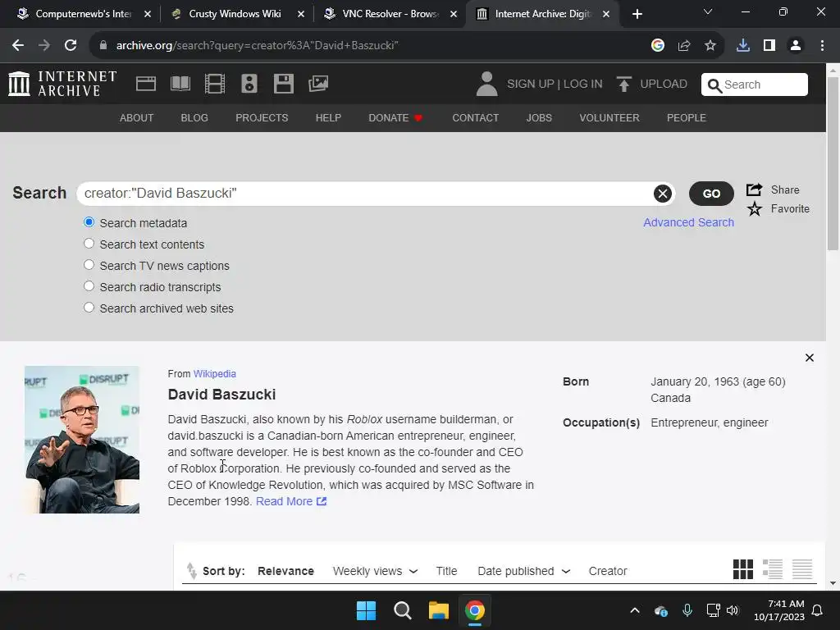Open a new browser tab
Image resolution: width=840 pixels, height=630 pixels.
[x=637, y=15]
